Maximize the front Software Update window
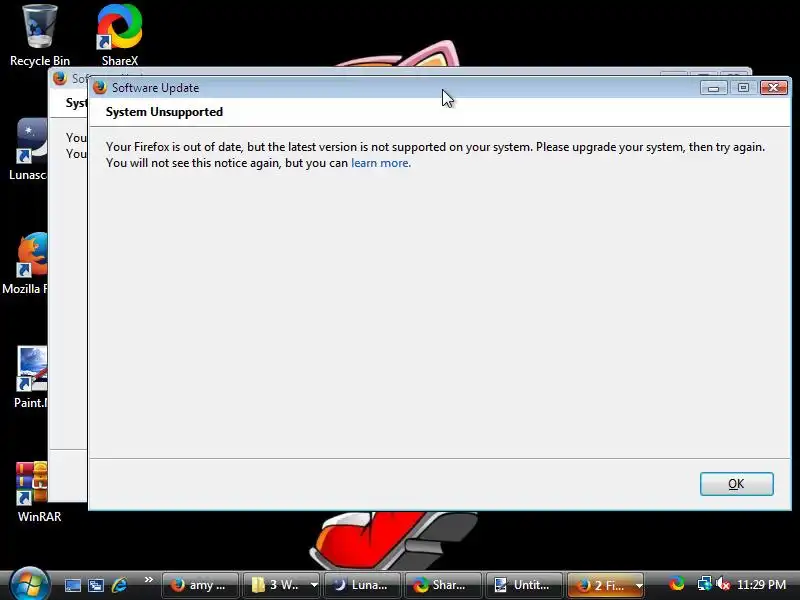Viewport: 800px width, 600px height. [x=743, y=88]
